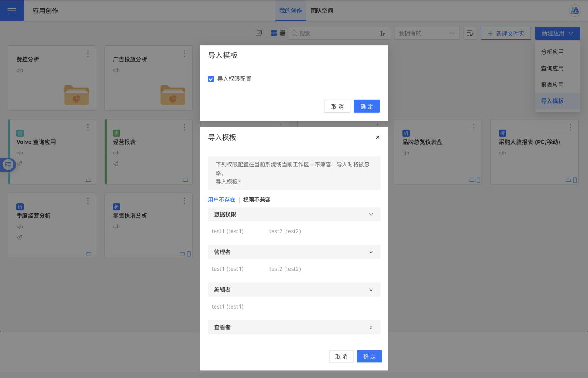Click 取消 in the upper import dialog
This screenshot has height=378, width=588.
337,106
